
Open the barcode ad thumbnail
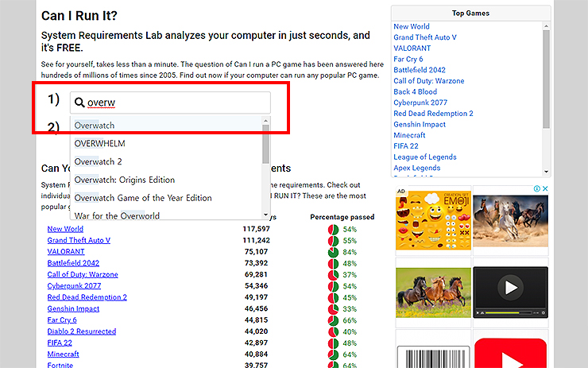(x=433, y=357)
